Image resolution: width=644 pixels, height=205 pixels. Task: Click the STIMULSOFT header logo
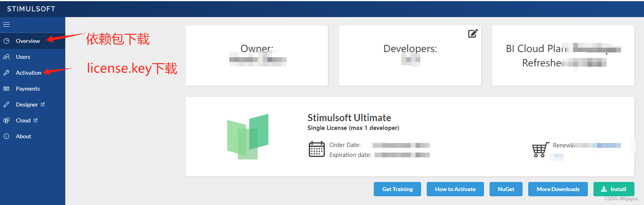(x=31, y=9)
